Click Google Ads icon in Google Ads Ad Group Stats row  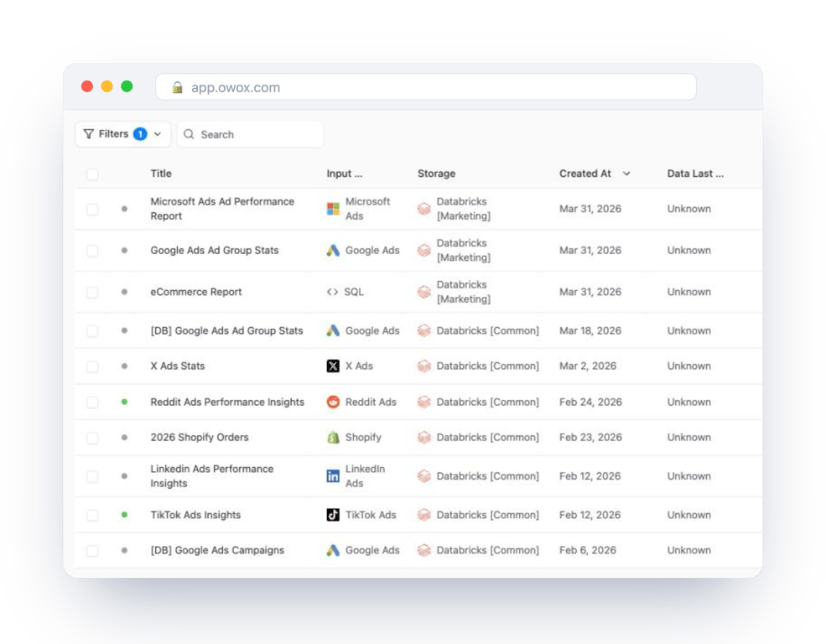(333, 251)
